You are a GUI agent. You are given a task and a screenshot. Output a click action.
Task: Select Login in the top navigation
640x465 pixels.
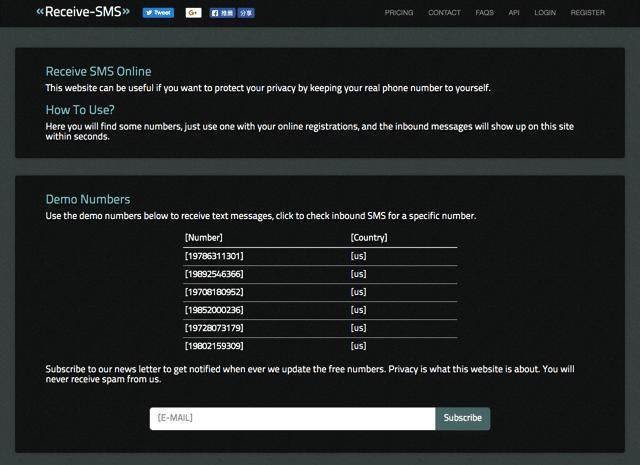(x=545, y=13)
